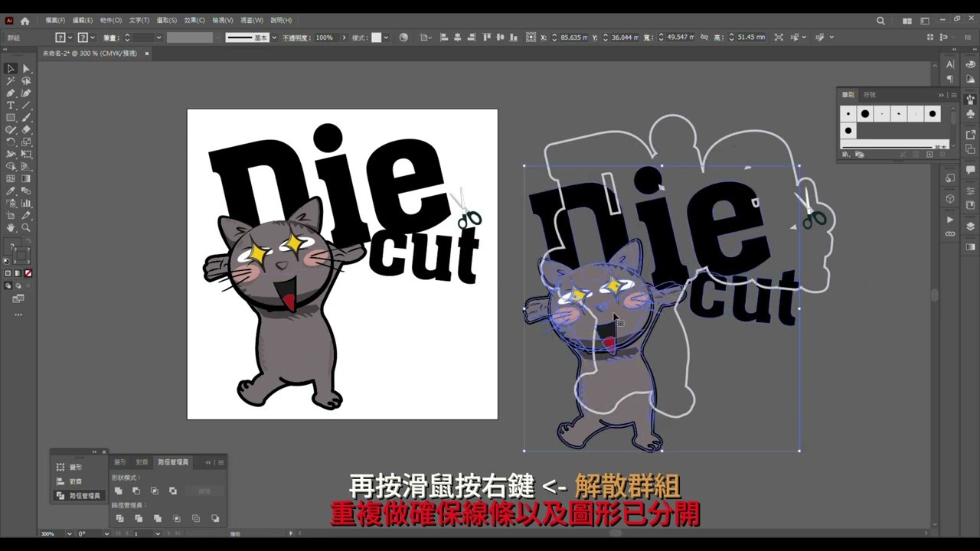
Task: Select the Column Graph tool
Action: click(26, 203)
